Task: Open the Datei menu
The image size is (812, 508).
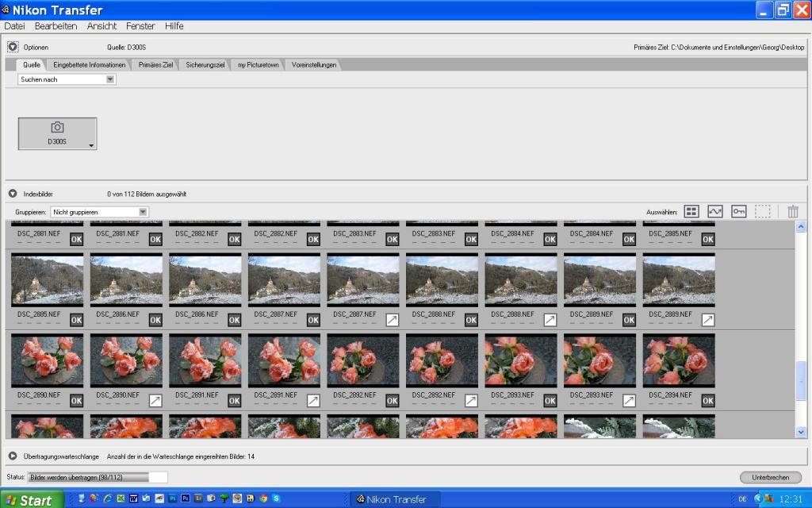Action: tap(14, 26)
